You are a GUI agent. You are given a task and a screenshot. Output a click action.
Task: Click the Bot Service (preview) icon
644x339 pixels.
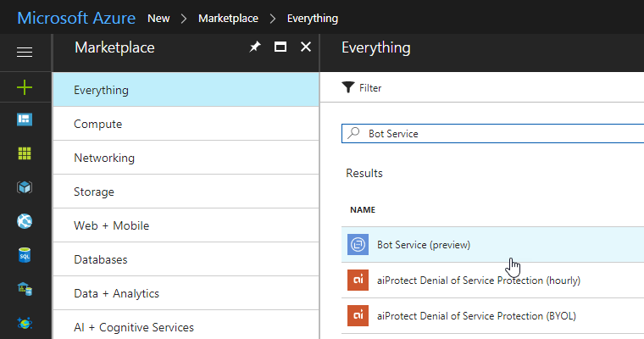[358, 245]
